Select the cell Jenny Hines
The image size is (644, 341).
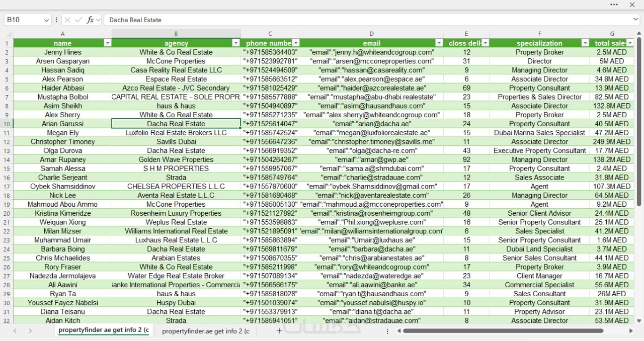[x=62, y=52]
